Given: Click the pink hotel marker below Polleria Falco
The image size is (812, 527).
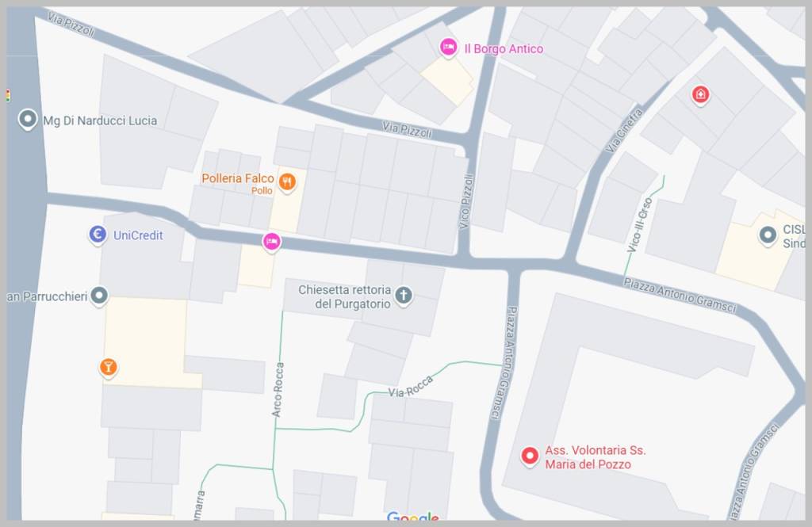Looking at the screenshot, I should (272, 242).
